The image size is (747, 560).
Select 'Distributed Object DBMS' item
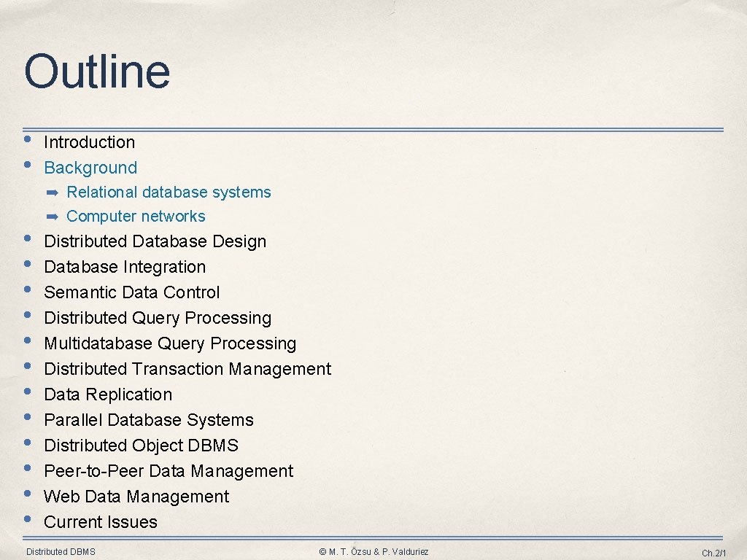141,446
